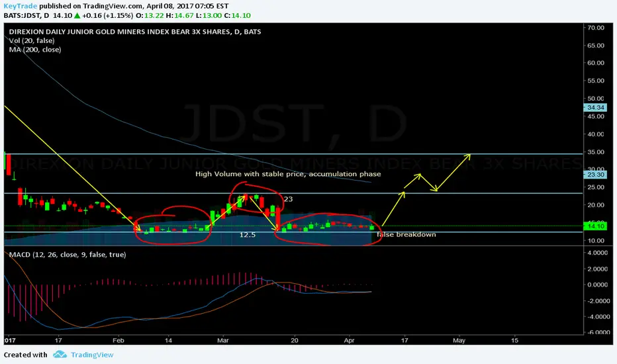Click the May date label on time axis
Screen dimensions: 617x364
459,340
